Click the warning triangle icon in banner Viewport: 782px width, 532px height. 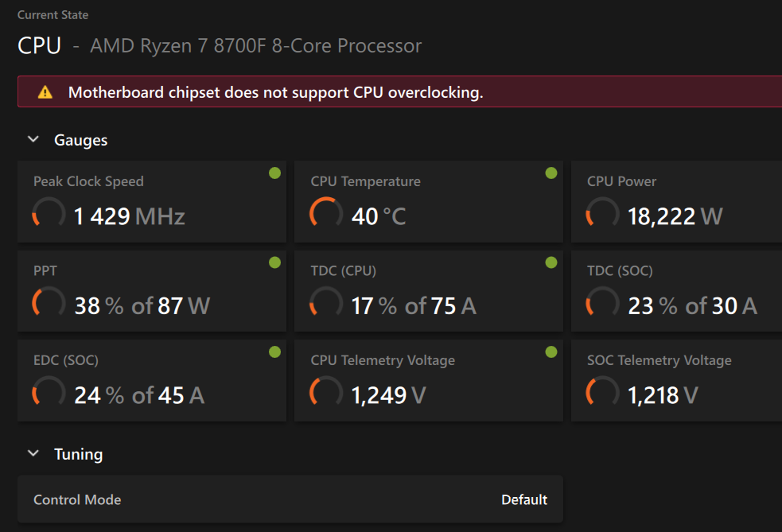point(45,93)
